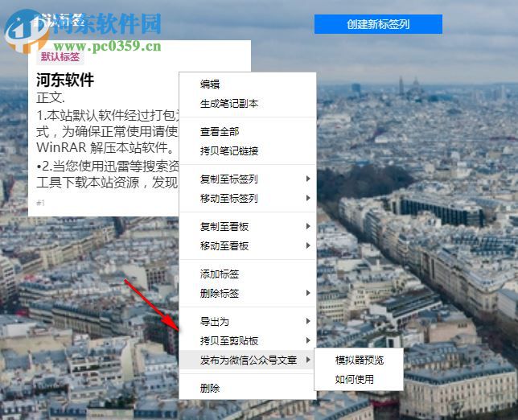Choose 生成笔记副本 menu entry

coord(248,104)
